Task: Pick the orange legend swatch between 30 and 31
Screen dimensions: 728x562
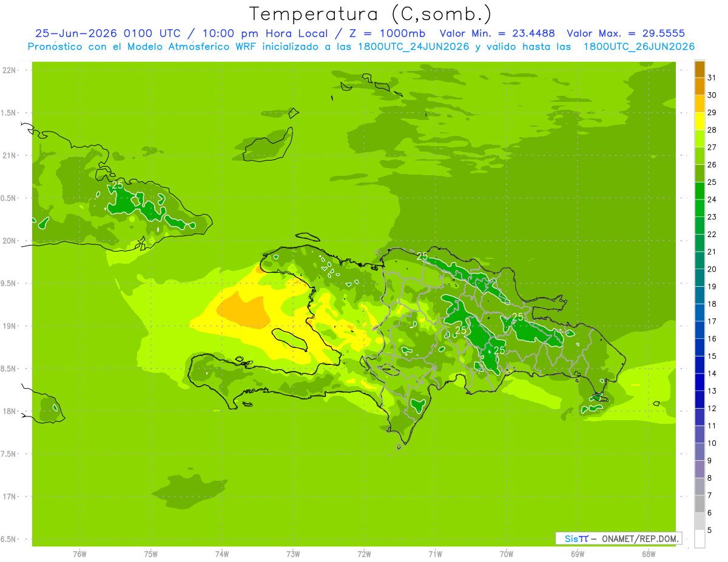Action: point(699,86)
